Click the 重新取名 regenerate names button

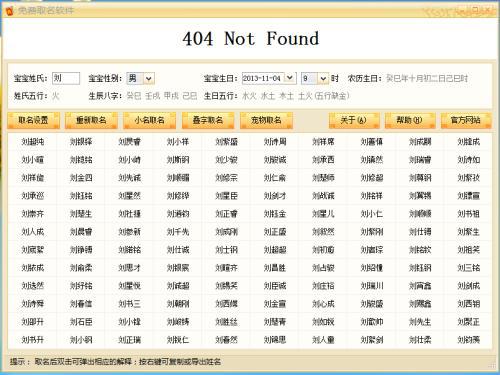(x=91, y=120)
